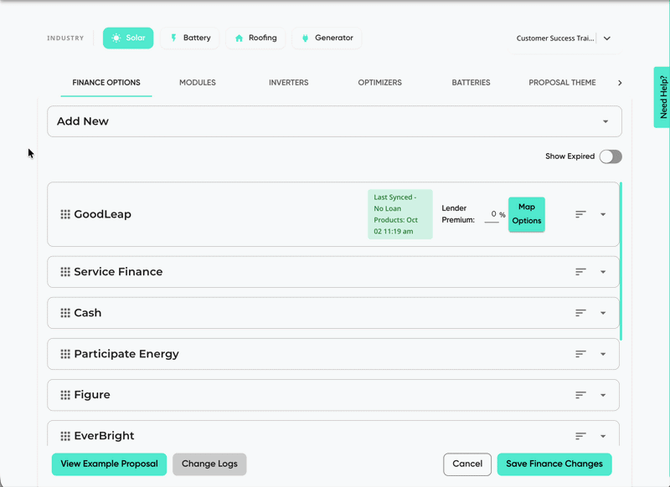Click the Participate Energy drag handle icon
This screenshot has height=487, width=670.
click(x=65, y=354)
